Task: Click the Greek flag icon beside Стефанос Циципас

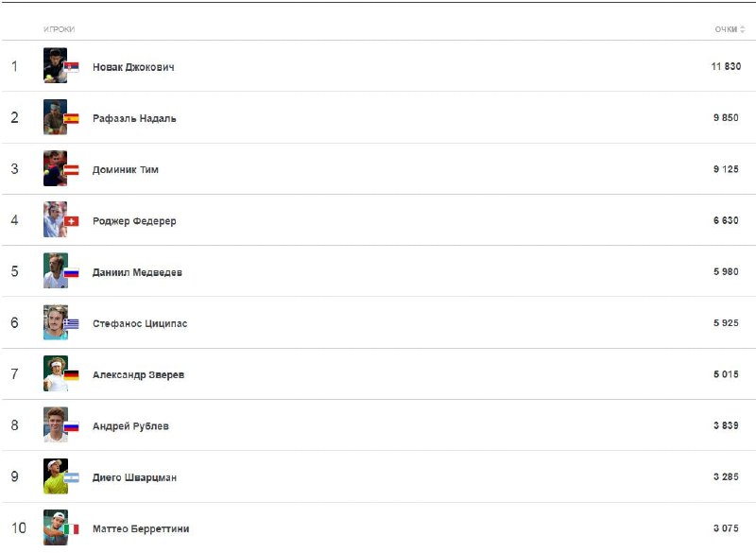Action: click(x=72, y=324)
